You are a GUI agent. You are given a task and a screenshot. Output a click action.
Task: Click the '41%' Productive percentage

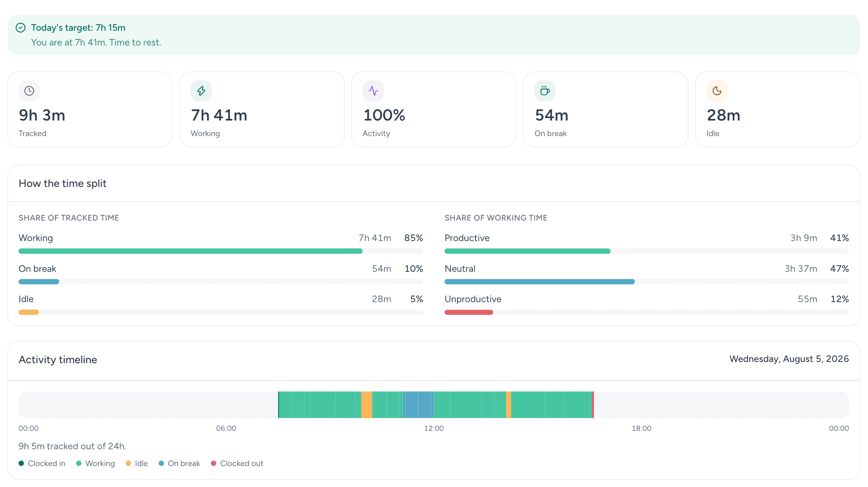pyautogui.click(x=840, y=238)
